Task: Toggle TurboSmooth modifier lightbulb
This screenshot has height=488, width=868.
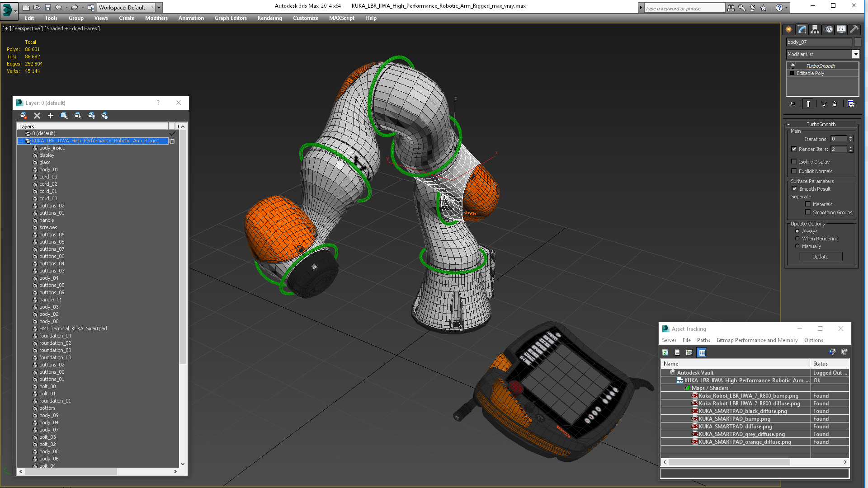Action: click(793, 66)
